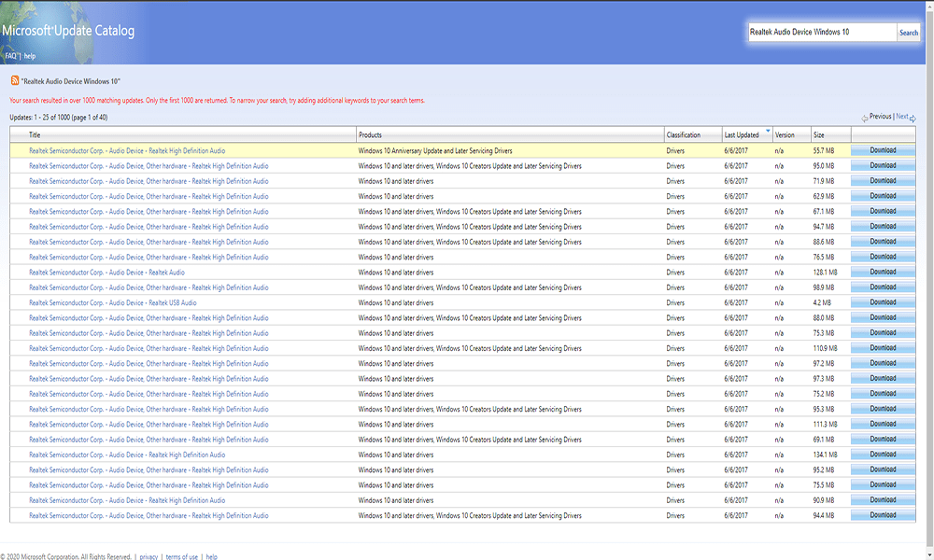This screenshot has width=934, height=560.
Task: Open the title link in the 90.9 MB row
Action: pyautogui.click(x=127, y=500)
